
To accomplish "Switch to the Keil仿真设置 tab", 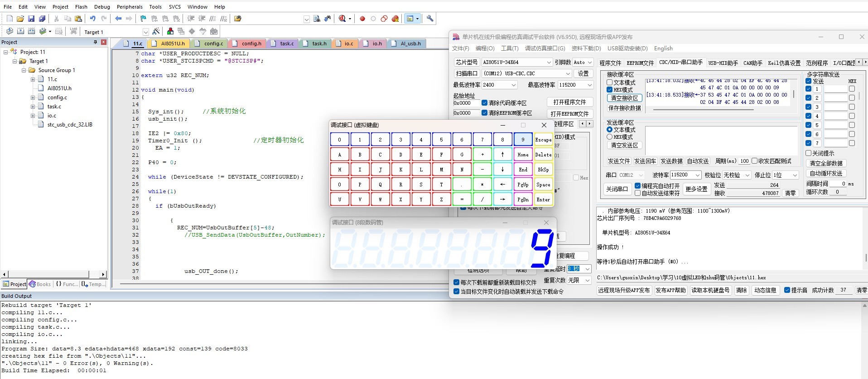I will [784, 63].
